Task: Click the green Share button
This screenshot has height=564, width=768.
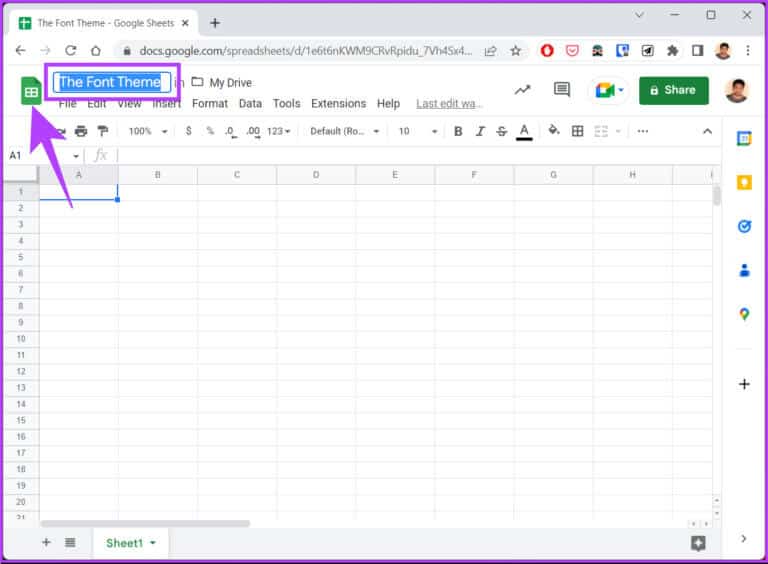Action: (x=673, y=90)
